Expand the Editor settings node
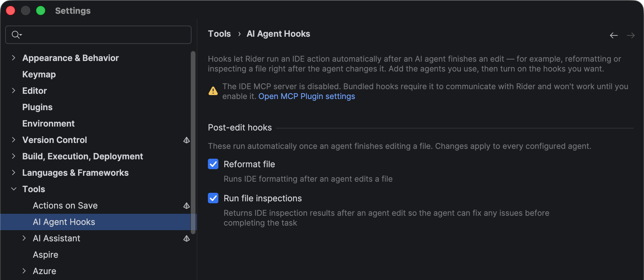The image size is (644, 280). tap(13, 91)
